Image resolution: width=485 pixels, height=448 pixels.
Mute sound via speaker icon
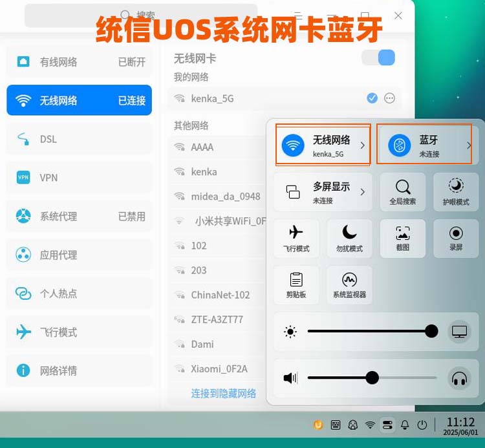[290, 378]
